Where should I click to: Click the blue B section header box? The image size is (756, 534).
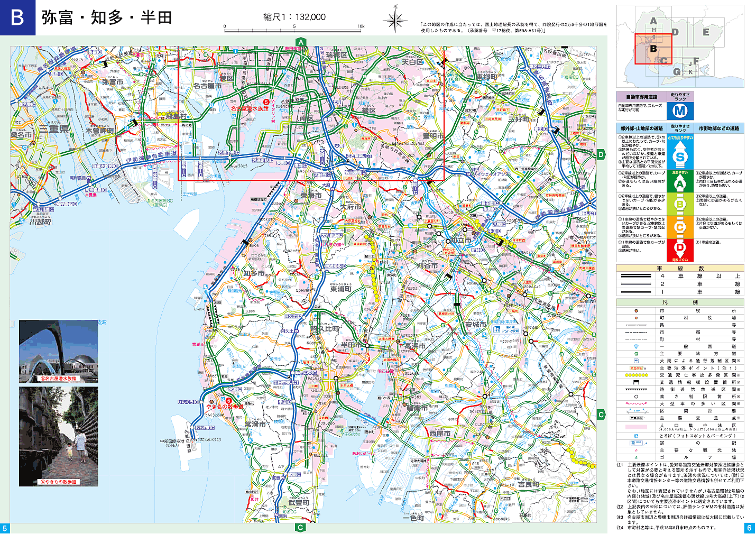[x=17, y=17]
